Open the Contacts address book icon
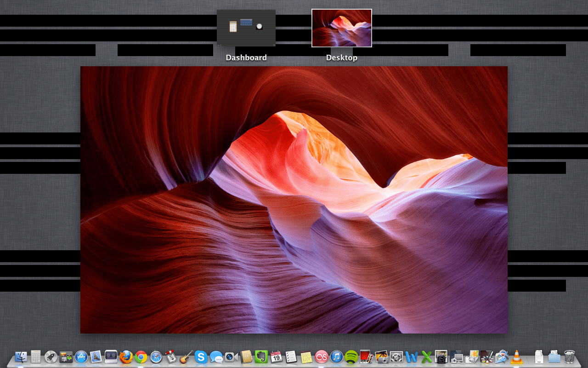The image size is (588, 368). [x=246, y=356]
